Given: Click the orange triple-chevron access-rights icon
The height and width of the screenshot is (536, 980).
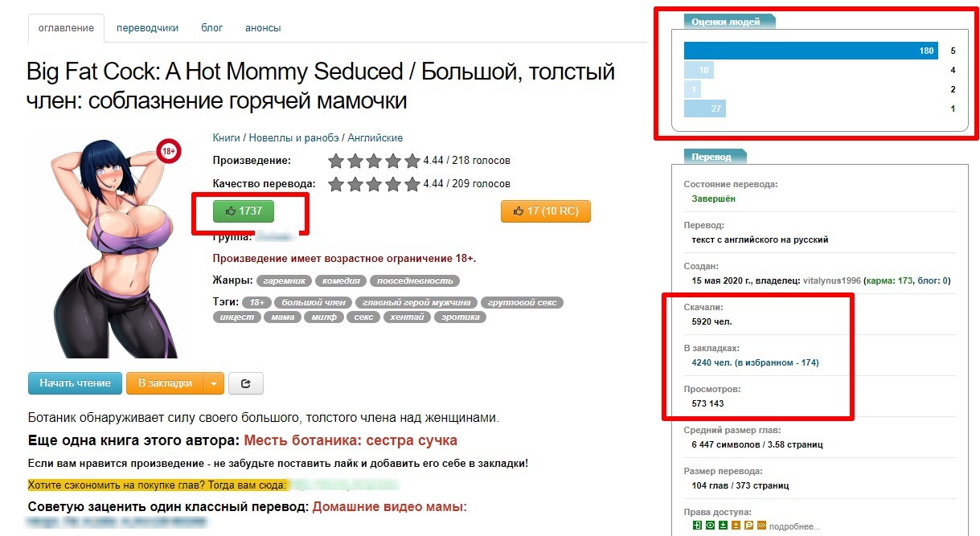Looking at the screenshot, I should (x=761, y=526).
